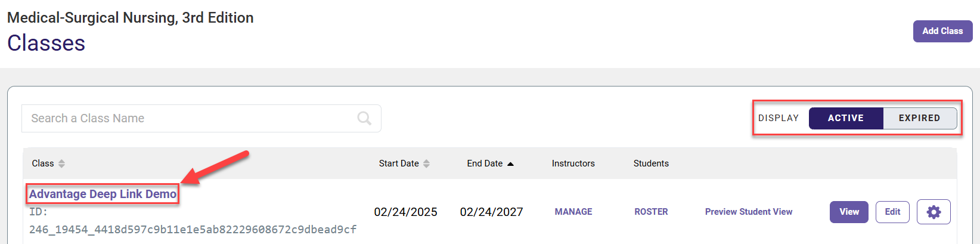The width and height of the screenshot is (980, 244).
Task: Click the ascending arrow next to End Date
Action: (x=510, y=164)
